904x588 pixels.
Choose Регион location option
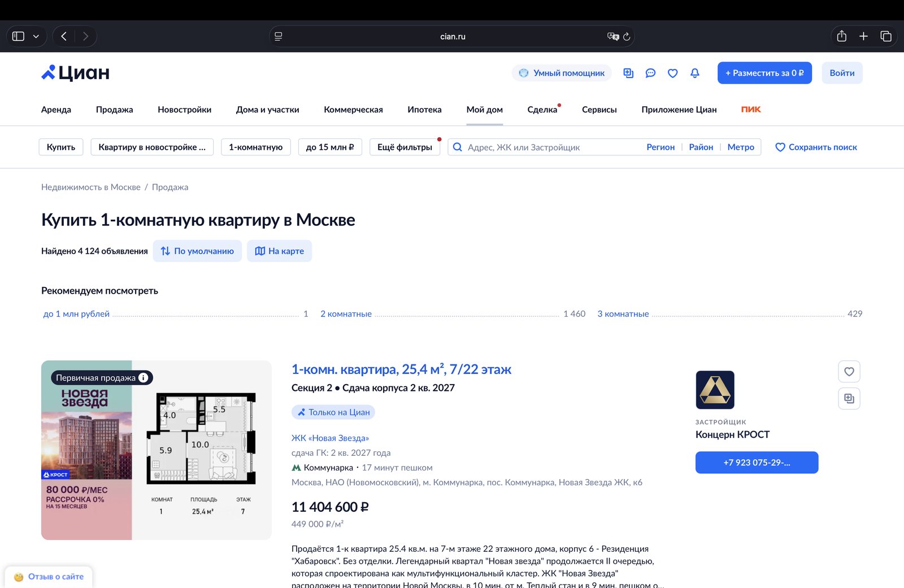pyautogui.click(x=660, y=147)
